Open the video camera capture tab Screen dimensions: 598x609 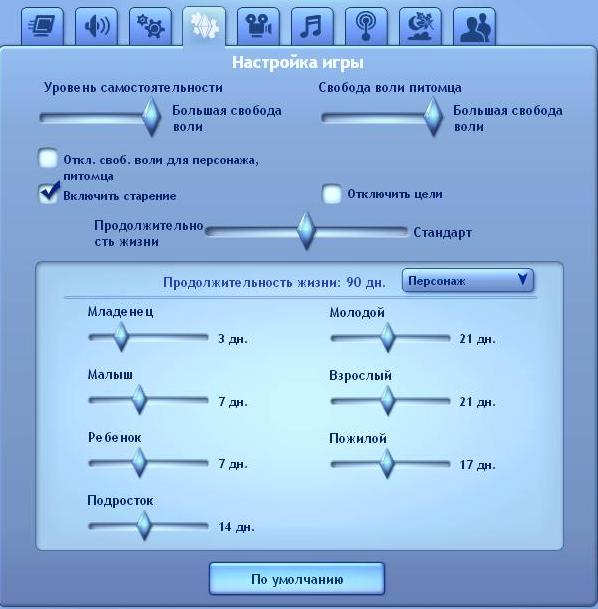click(258, 27)
